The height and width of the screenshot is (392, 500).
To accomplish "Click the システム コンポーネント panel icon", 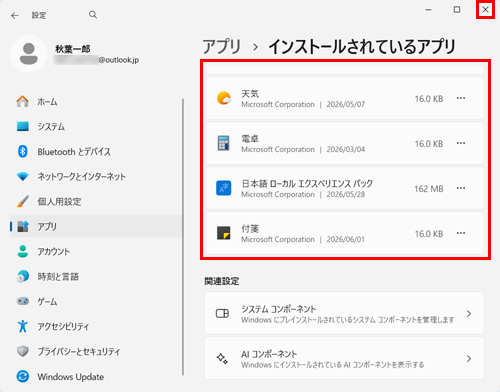I will 222,313.
